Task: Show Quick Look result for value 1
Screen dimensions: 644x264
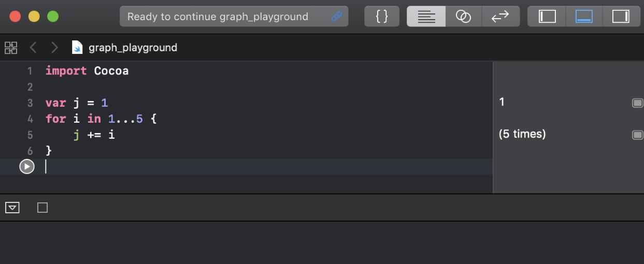Action: pyautogui.click(x=637, y=102)
